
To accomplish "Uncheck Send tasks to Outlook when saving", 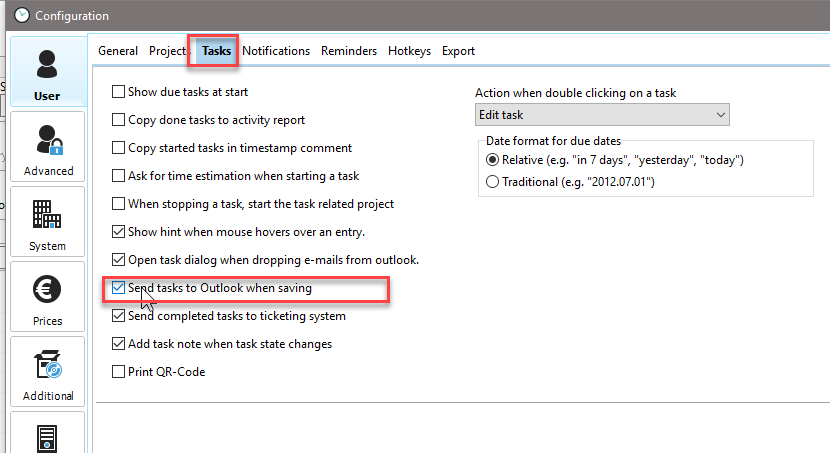I will 120,288.
